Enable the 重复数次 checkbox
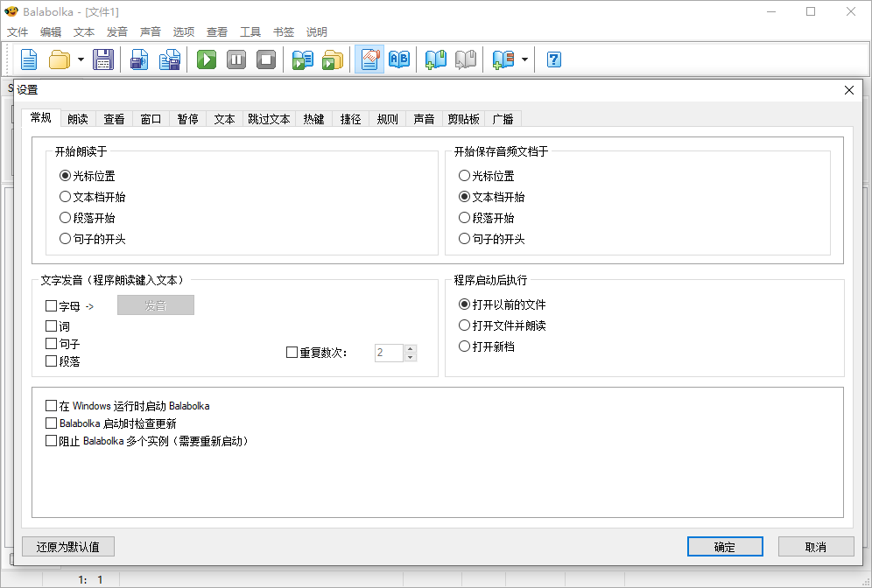This screenshot has width=872, height=588. click(292, 352)
